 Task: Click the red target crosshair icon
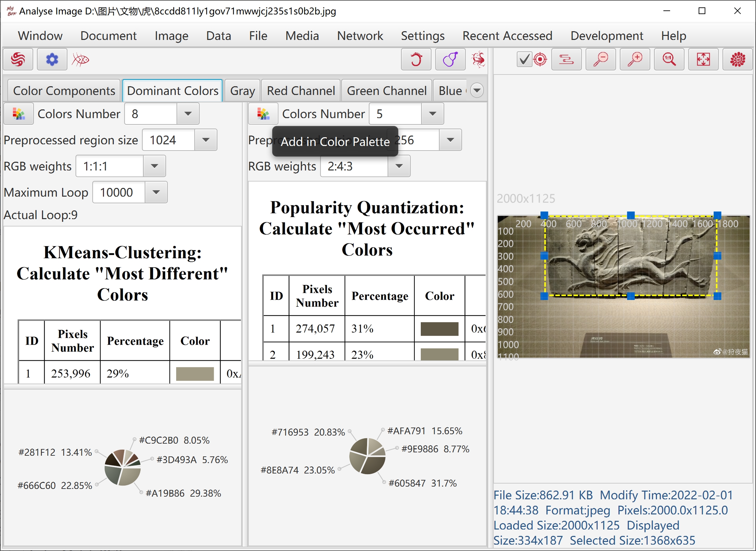(540, 60)
